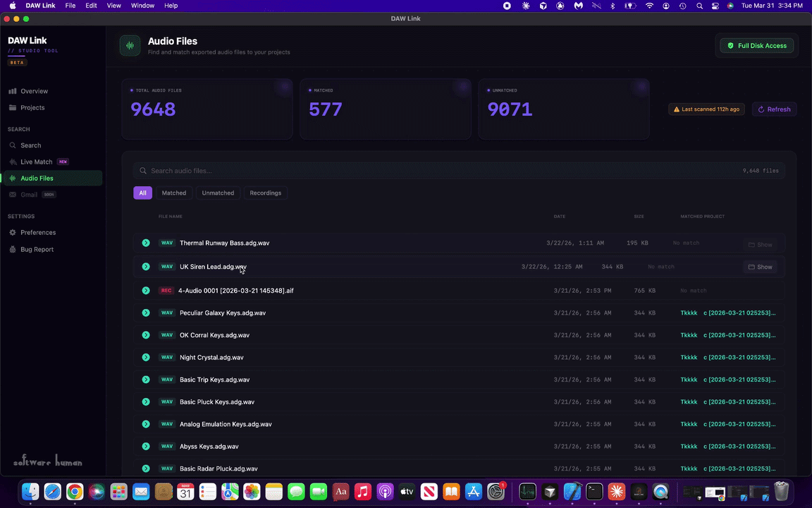This screenshot has height=508, width=812.
Task: Show UK Siren Lead in folder
Action: coord(761,267)
